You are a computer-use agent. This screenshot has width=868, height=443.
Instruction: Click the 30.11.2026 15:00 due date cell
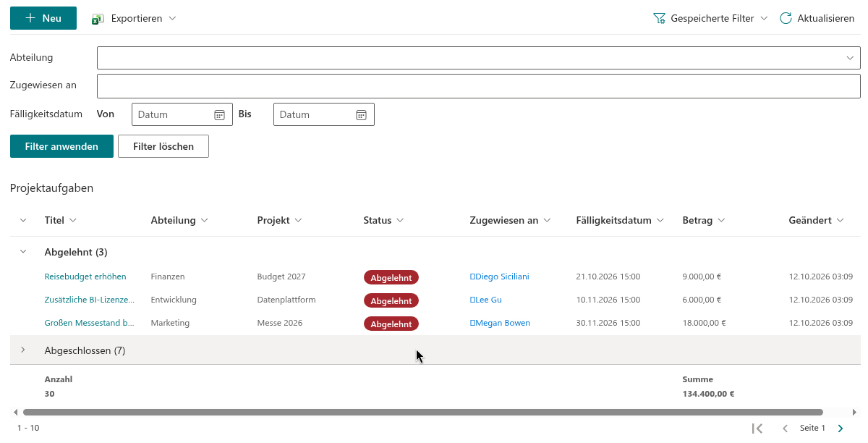(608, 323)
